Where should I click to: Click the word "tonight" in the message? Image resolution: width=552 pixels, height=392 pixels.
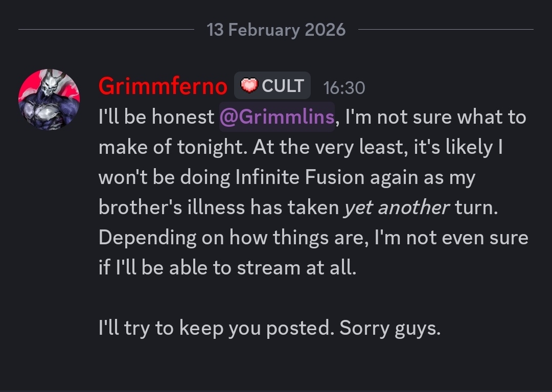pyautogui.click(x=212, y=147)
